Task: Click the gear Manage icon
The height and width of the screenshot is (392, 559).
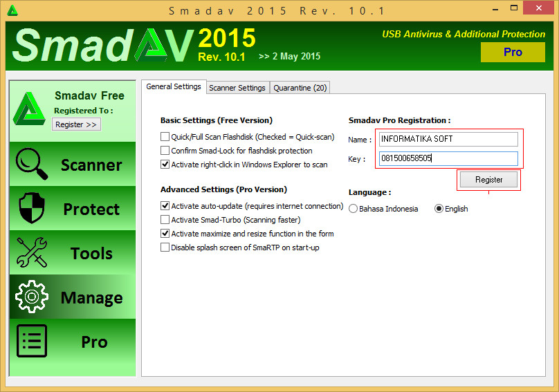Action: (32, 297)
